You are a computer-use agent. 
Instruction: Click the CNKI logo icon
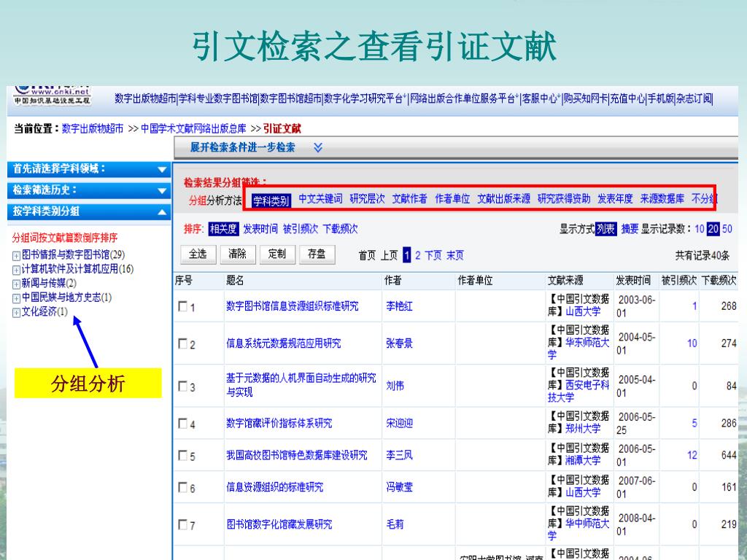[x=52, y=95]
